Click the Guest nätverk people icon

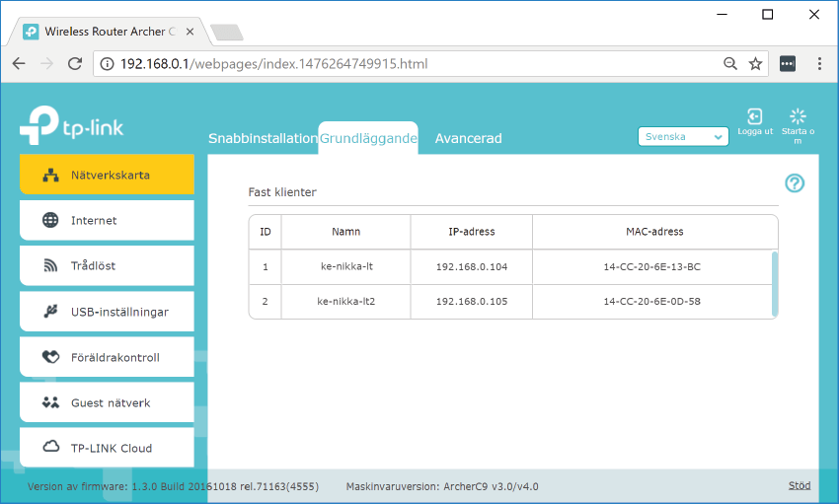(x=50, y=402)
